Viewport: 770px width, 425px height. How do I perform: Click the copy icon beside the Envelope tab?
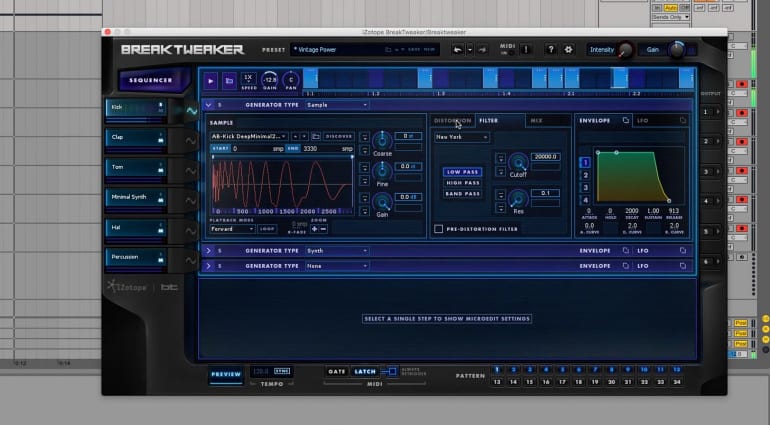point(625,120)
